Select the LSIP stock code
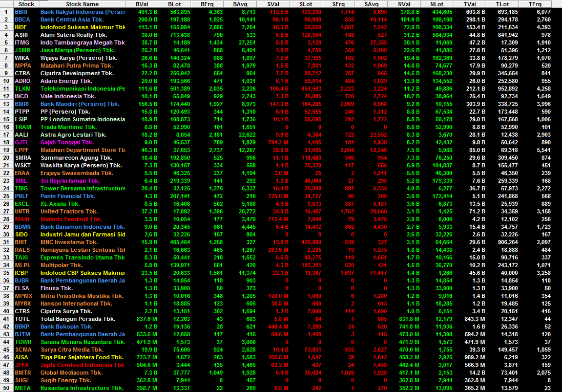Screen dimensions: 562x392 pyautogui.click(x=21, y=120)
